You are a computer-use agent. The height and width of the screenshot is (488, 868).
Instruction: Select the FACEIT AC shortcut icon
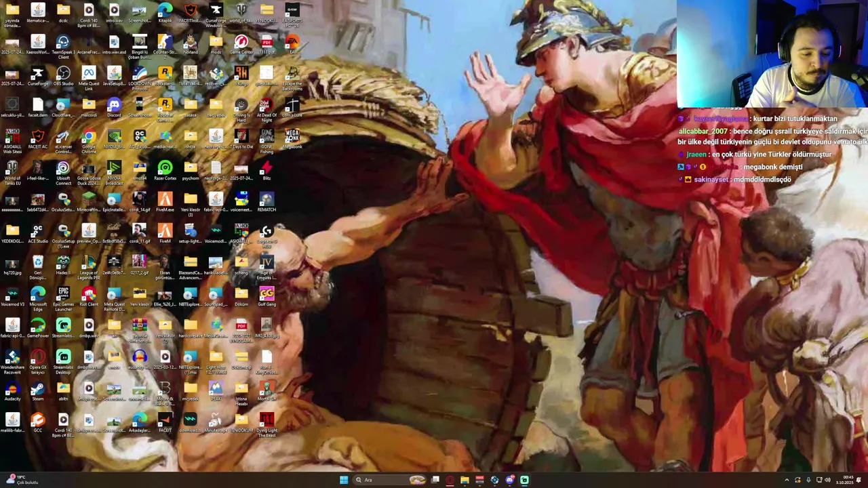click(x=38, y=139)
